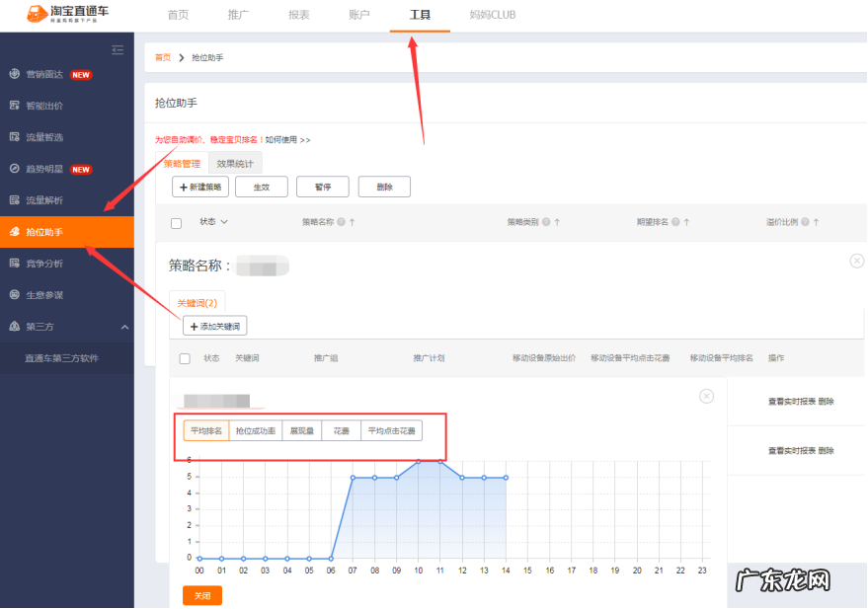This screenshot has height=609, width=868.
Task: Open the 流量智选 tool
Action: [44, 137]
